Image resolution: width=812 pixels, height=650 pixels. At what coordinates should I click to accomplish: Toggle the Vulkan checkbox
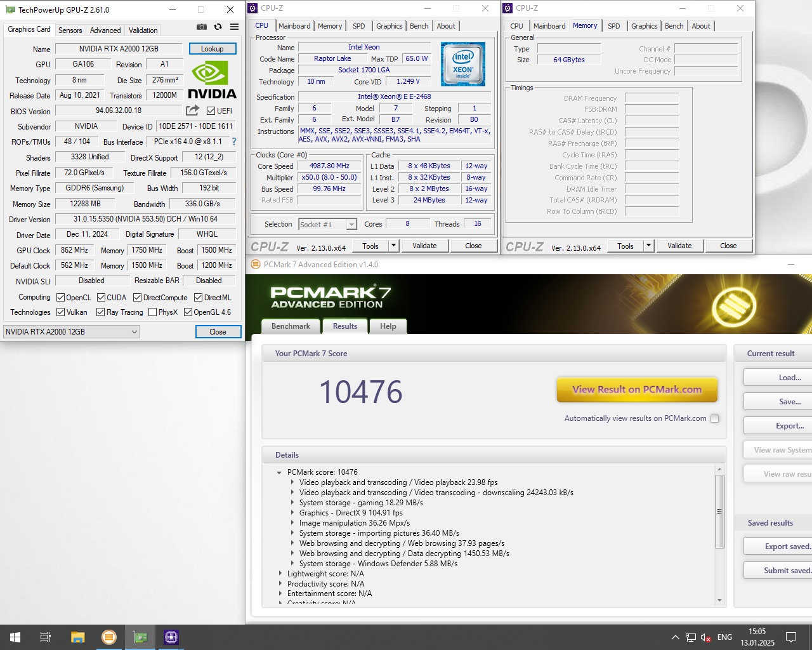[x=61, y=312]
